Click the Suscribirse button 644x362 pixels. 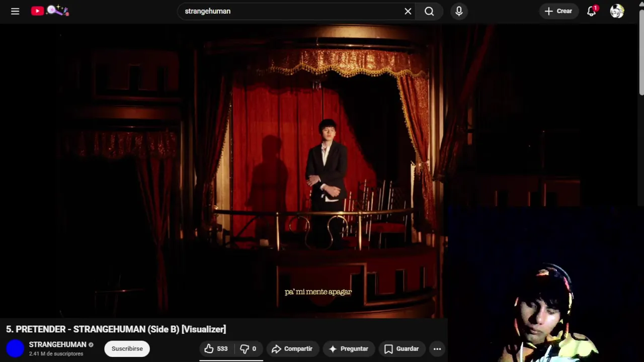[127, 348]
